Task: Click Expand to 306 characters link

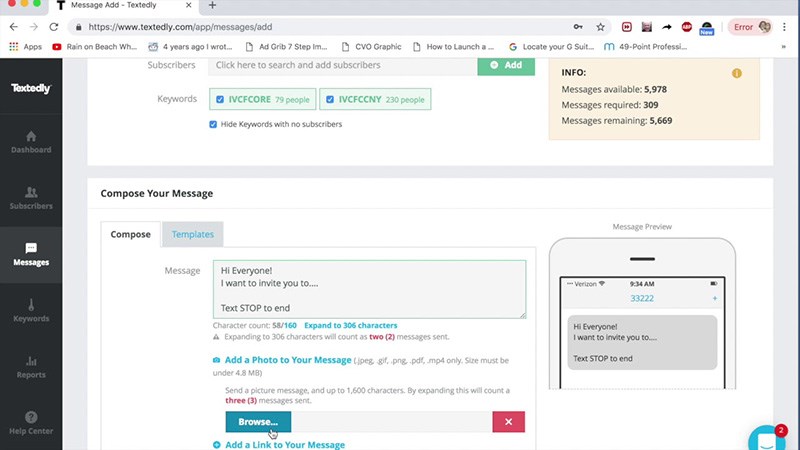Action: click(x=351, y=326)
